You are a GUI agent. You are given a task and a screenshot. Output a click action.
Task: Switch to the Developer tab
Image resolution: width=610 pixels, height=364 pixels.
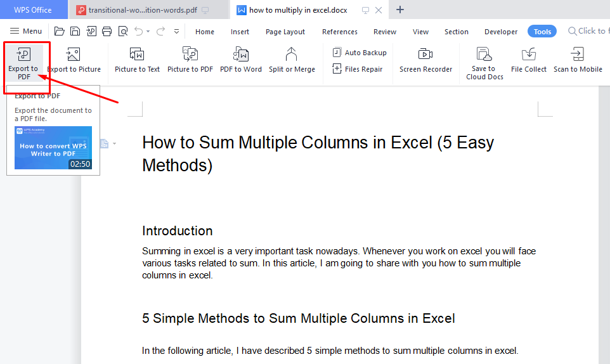pyautogui.click(x=501, y=32)
